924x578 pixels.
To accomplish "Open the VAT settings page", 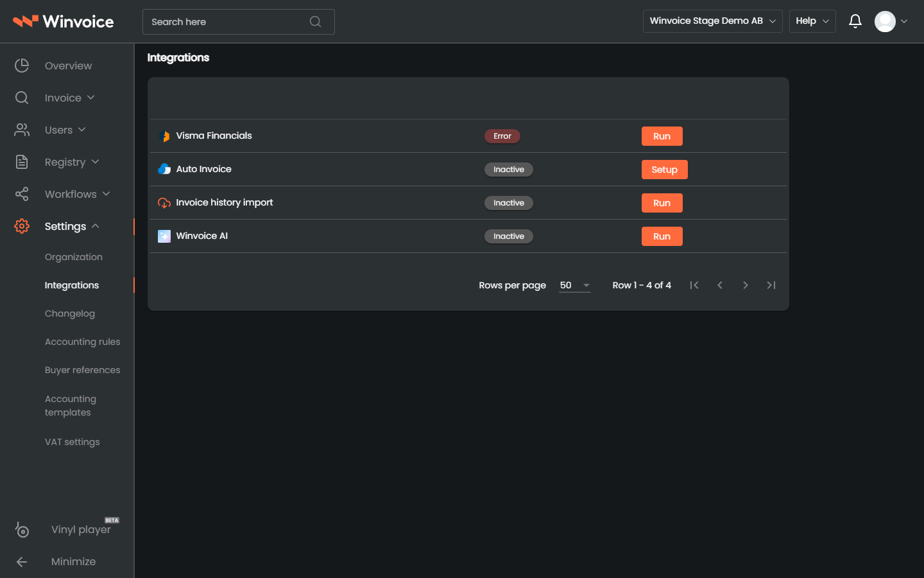I will [x=73, y=442].
